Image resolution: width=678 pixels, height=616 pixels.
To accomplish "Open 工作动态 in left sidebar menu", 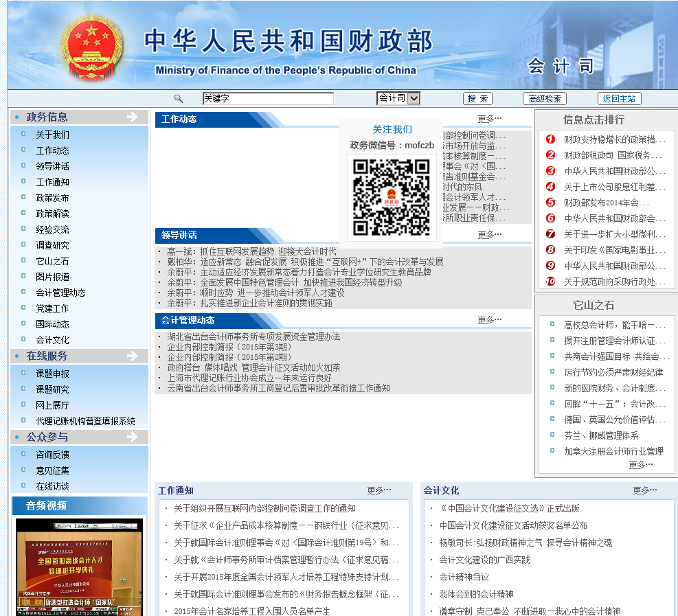I will [52, 150].
